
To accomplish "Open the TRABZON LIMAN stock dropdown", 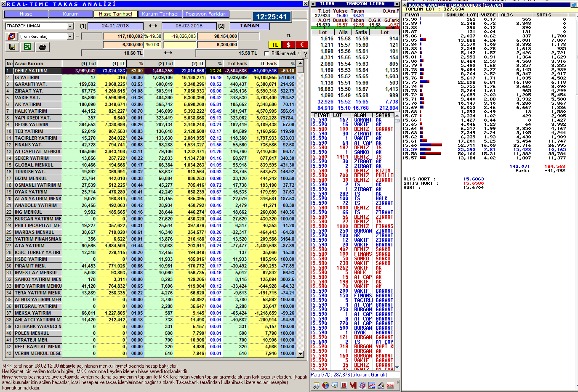I will point(70,26).
